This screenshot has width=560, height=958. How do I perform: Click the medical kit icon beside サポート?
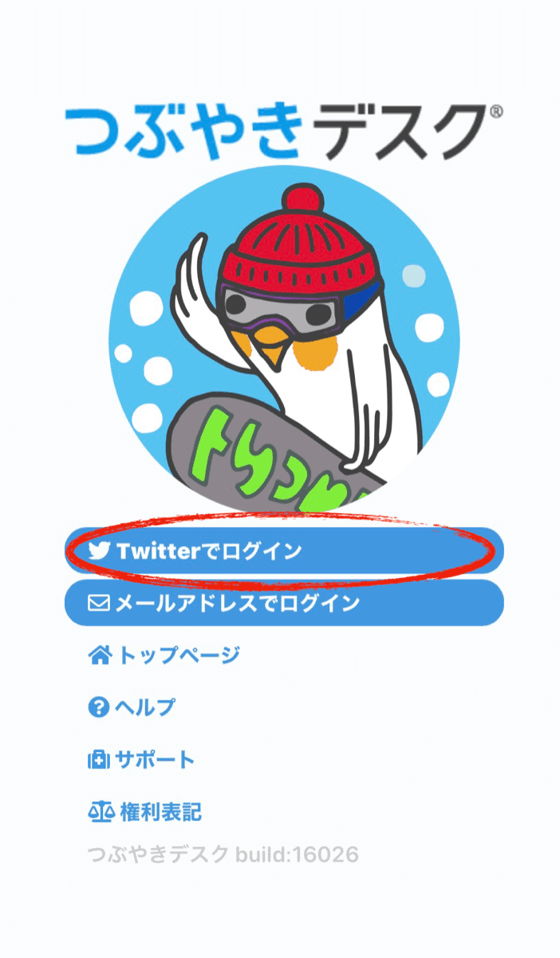coord(98,759)
